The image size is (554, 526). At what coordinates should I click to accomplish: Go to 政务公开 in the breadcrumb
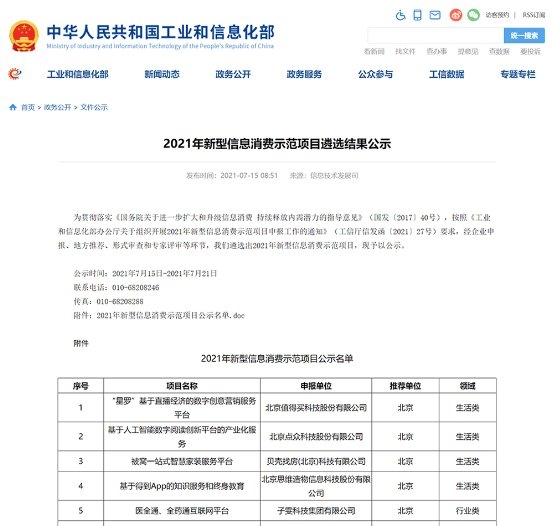click(x=58, y=107)
